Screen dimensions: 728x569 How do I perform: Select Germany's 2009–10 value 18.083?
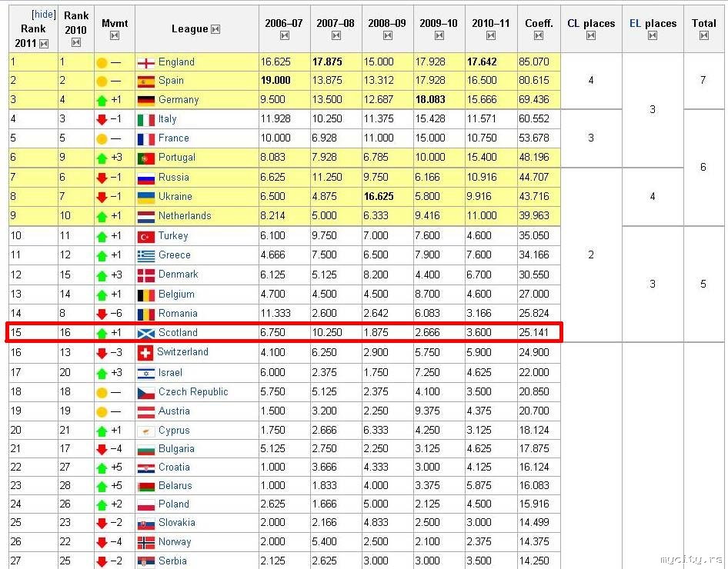tap(430, 99)
